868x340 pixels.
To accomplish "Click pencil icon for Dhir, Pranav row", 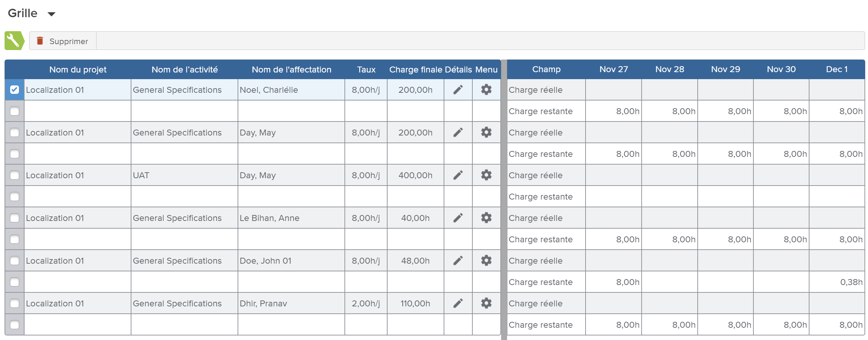I will point(458,303).
